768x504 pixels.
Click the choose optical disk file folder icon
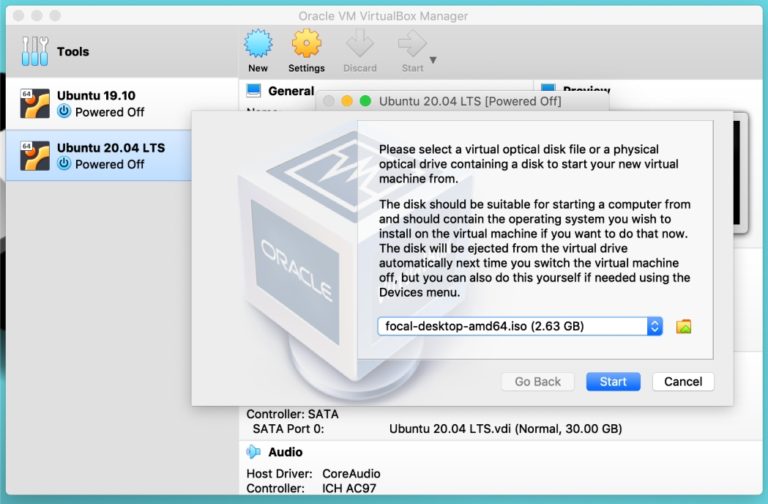pos(683,326)
